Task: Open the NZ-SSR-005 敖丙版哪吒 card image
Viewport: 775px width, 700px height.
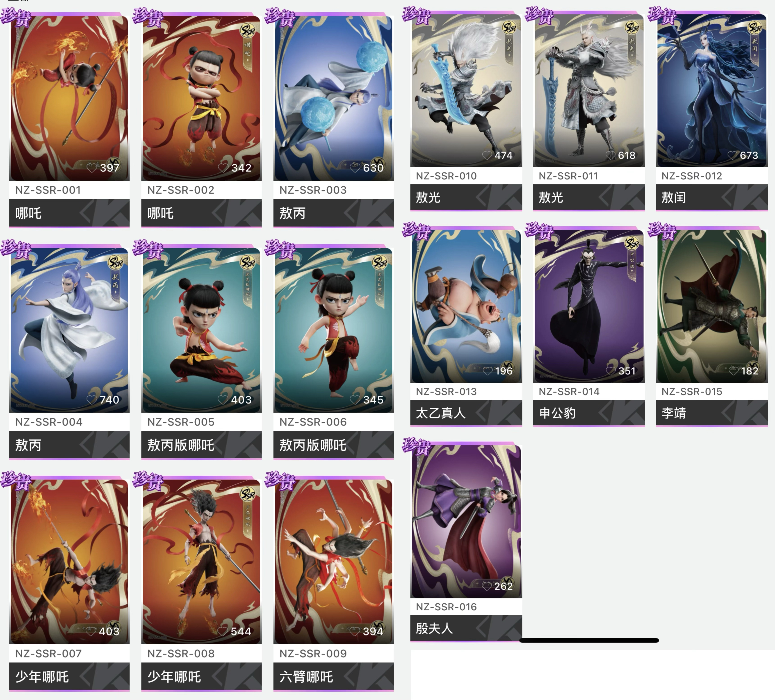Action: [201, 330]
